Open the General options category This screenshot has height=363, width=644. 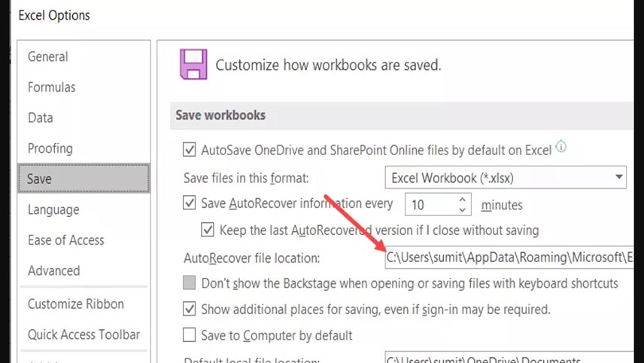[x=47, y=56]
